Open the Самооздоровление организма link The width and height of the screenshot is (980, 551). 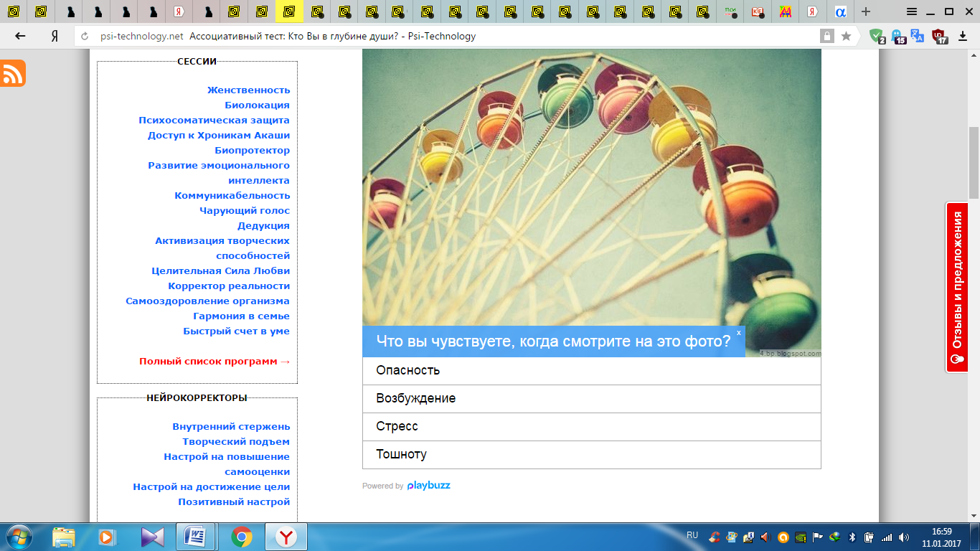click(207, 301)
